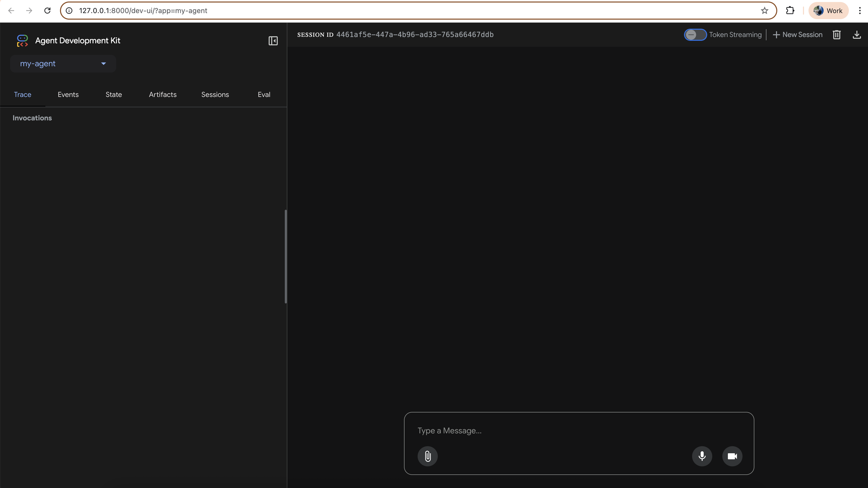
Task: Delete the current session with the trash icon
Action: coord(837,35)
